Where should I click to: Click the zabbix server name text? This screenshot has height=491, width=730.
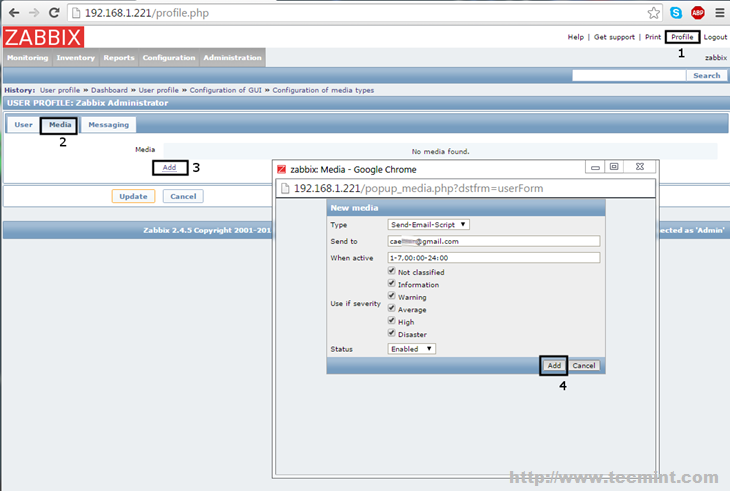(x=716, y=58)
